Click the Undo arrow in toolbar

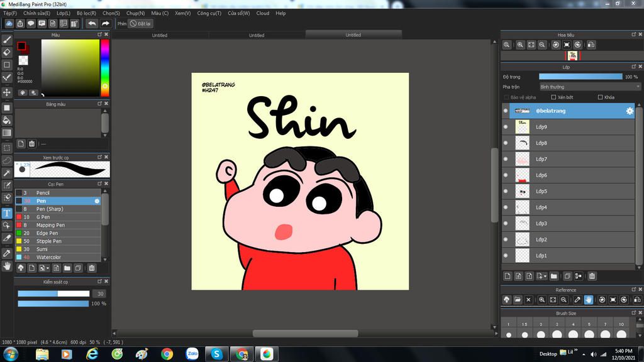[x=92, y=23]
